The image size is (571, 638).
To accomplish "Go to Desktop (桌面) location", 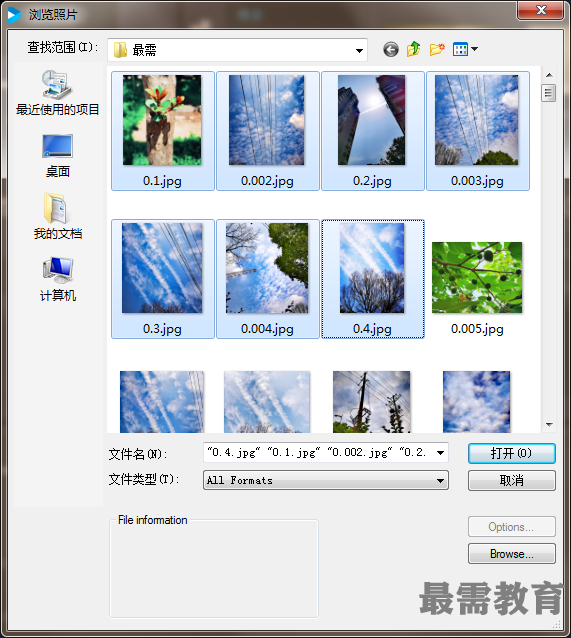I will 57,156.
